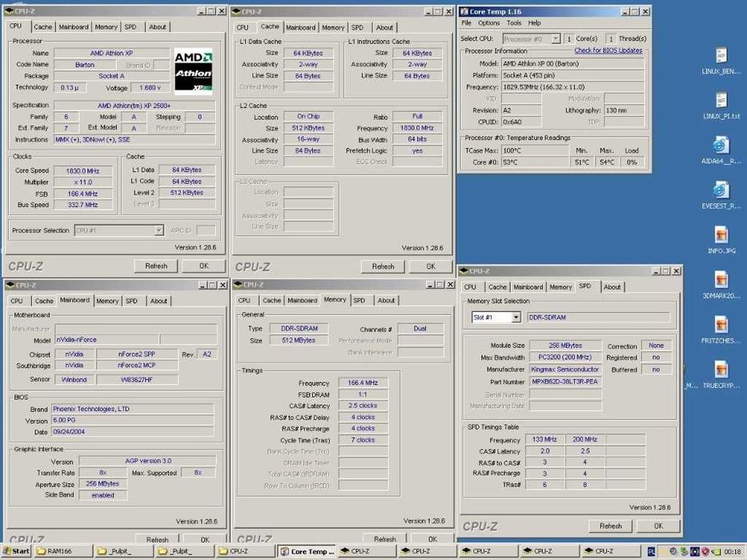
Task: Click Refresh in the L1/L2 Cache CPU-Z window
Action: pos(383,266)
